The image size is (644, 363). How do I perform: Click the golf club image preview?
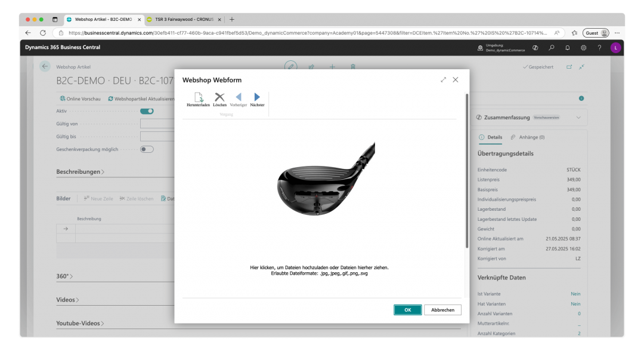coord(326,179)
